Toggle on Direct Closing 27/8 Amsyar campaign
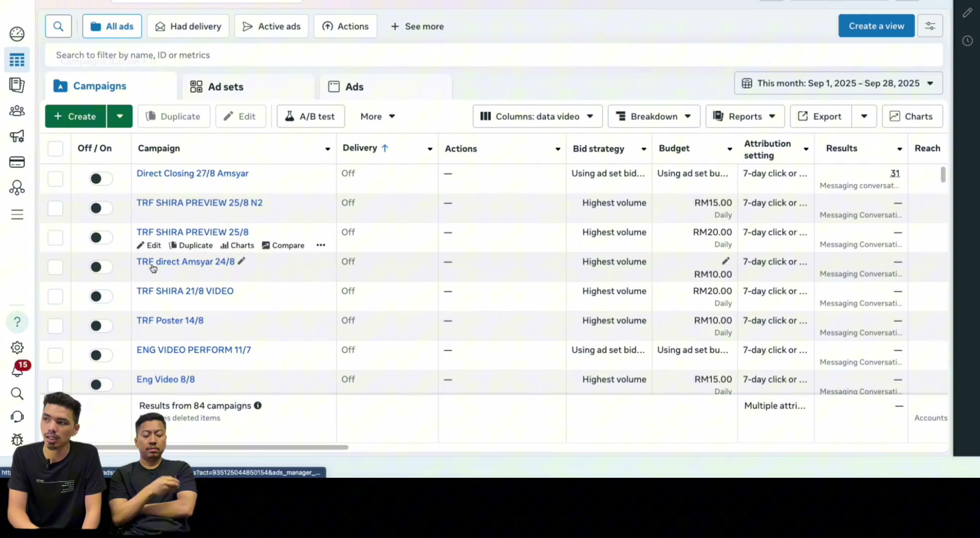980x538 pixels. pyautogui.click(x=101, y=178)
